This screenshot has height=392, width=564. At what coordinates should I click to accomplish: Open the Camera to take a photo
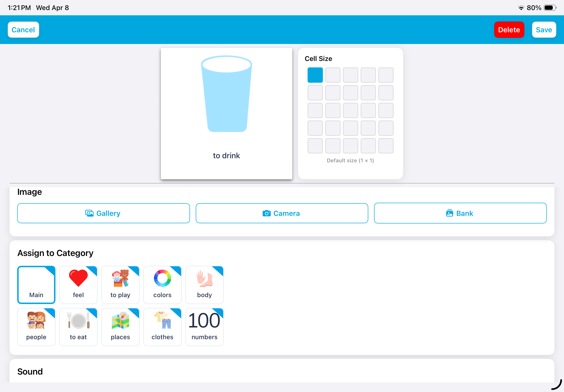tap(282, 213)
